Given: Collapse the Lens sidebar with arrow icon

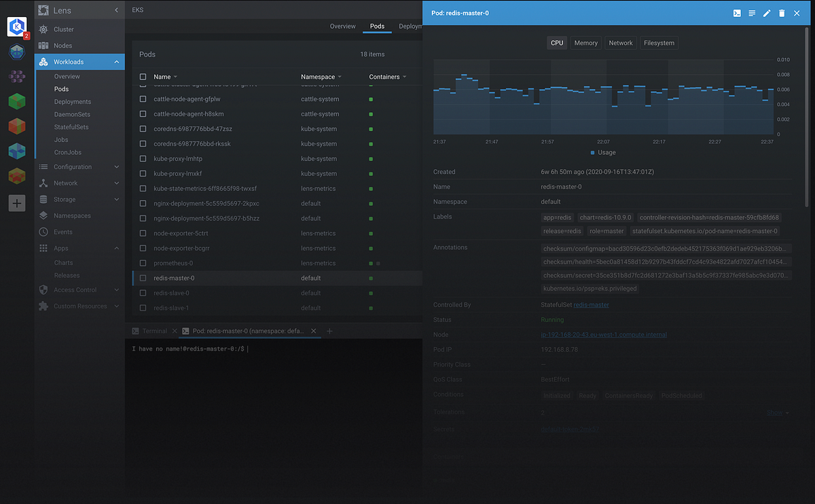Looking at the screenshot, I should [116, 10].
